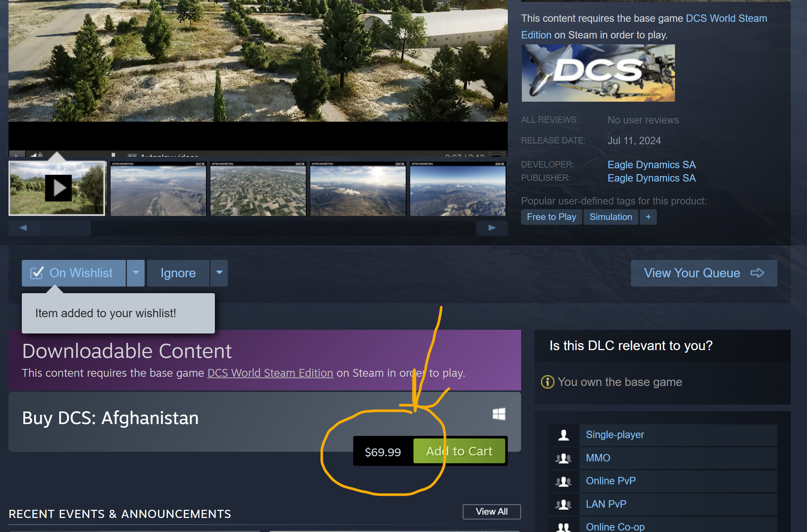Click View Your Queue button

[x=704, y=273]
